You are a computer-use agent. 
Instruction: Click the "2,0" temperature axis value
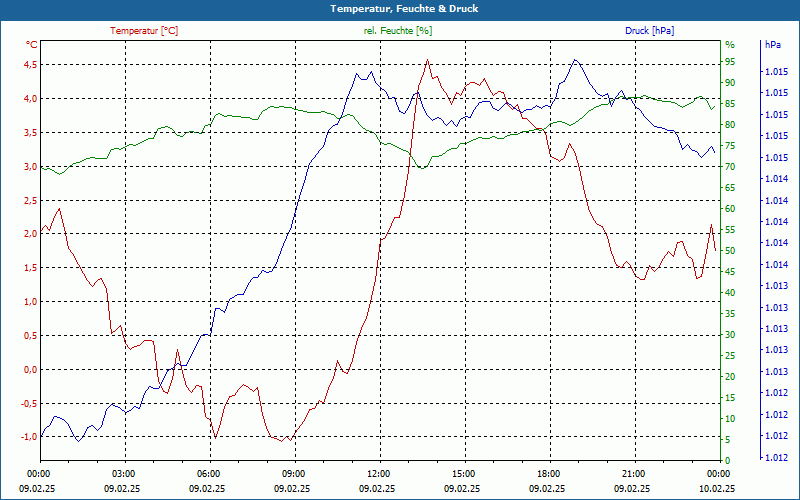point(31,234)
